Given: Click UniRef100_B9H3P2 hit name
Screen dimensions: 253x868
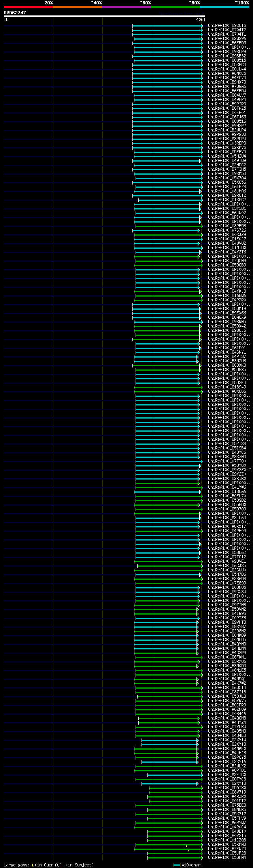Looking at the screenshot, I should tap(227, 126).
